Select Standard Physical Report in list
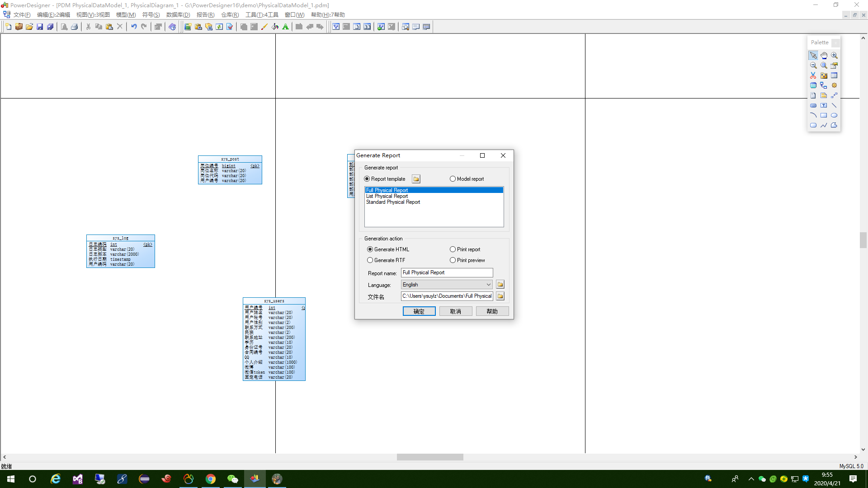868x488 pixels. 393,202
